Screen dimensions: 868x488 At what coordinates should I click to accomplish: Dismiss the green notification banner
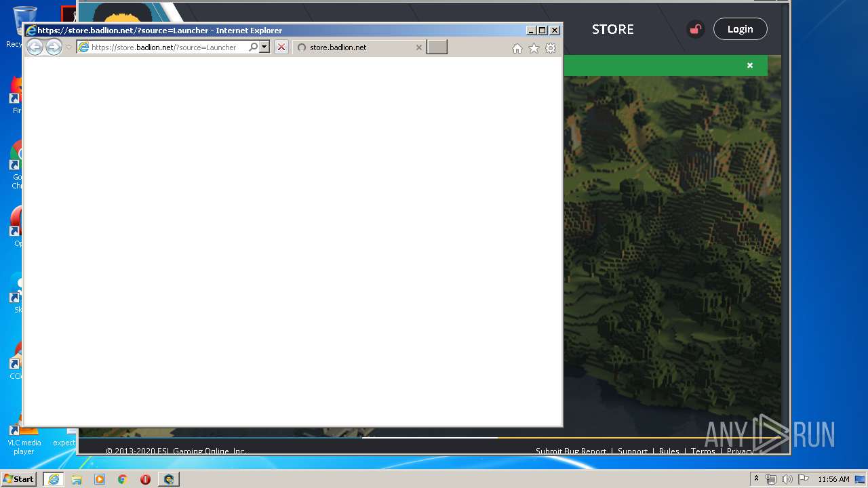coord(750,66)
